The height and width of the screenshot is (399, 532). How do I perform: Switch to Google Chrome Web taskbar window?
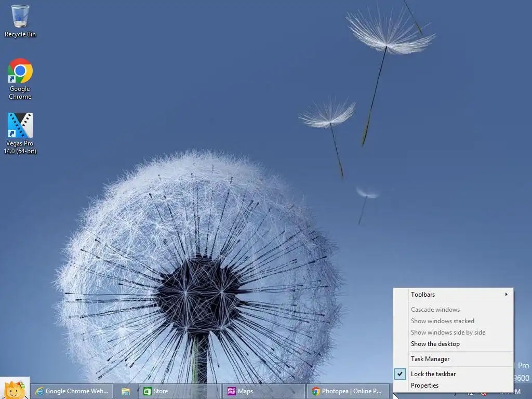click(72, 391)
